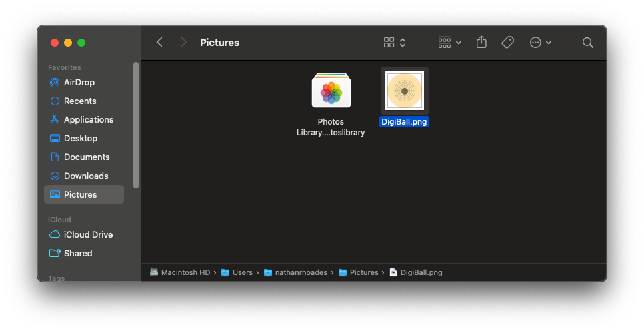
Task: Toggle the icon view switcher
Action: (395, 42)
